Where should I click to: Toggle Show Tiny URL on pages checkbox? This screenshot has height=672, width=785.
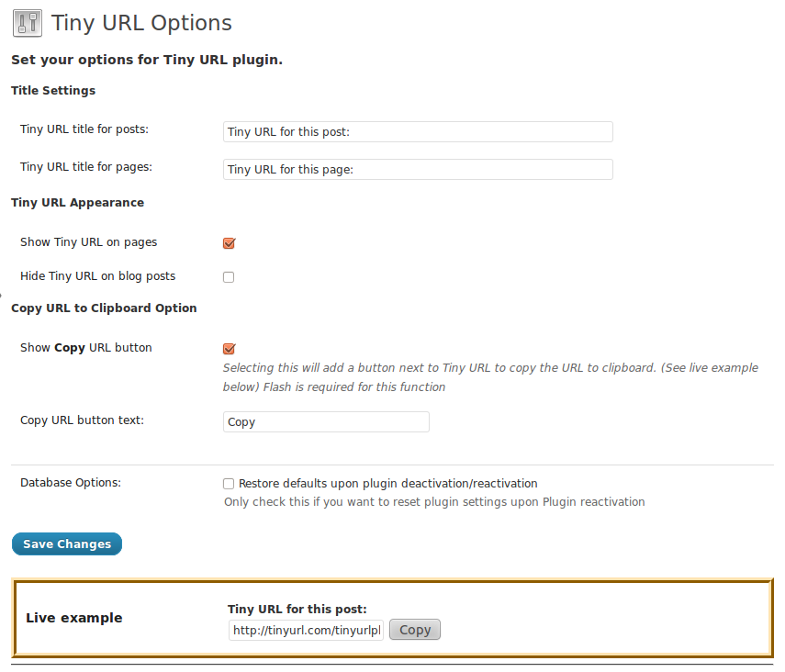click(x=229, y=243)
